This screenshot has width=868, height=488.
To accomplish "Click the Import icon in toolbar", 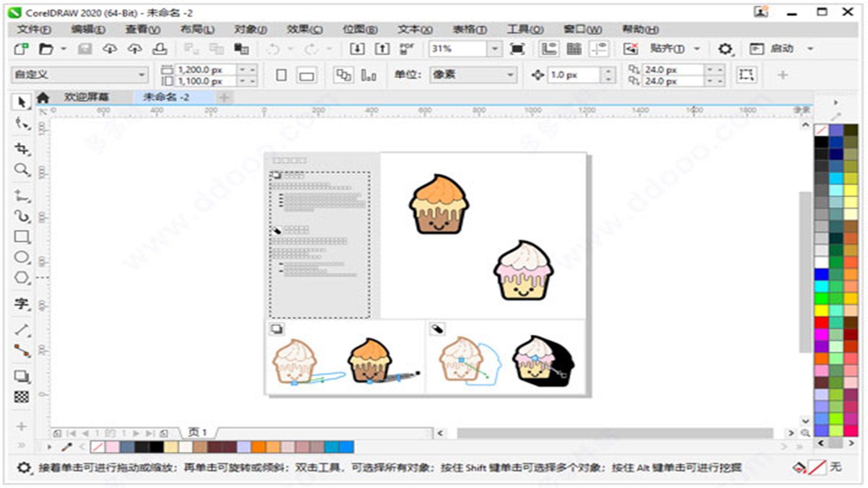I will tap(357, 49).
